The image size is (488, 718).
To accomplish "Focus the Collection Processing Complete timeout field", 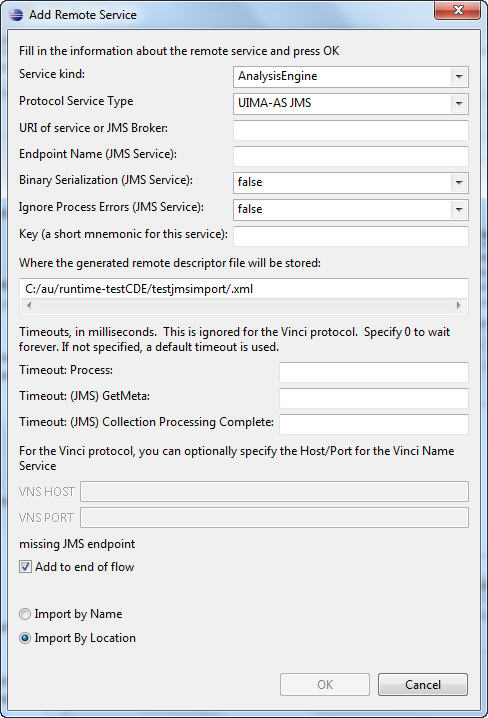I will pyautogui.click(x=374, y=424).
